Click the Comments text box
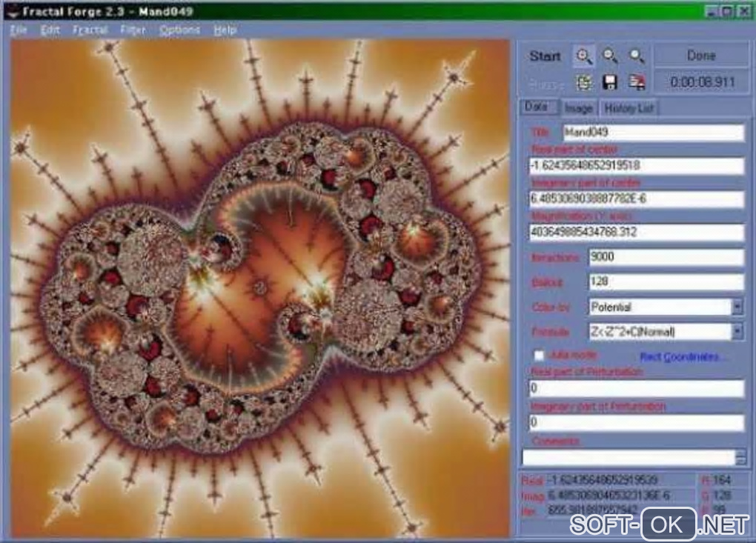756x543 pixels. pos(629,457)
